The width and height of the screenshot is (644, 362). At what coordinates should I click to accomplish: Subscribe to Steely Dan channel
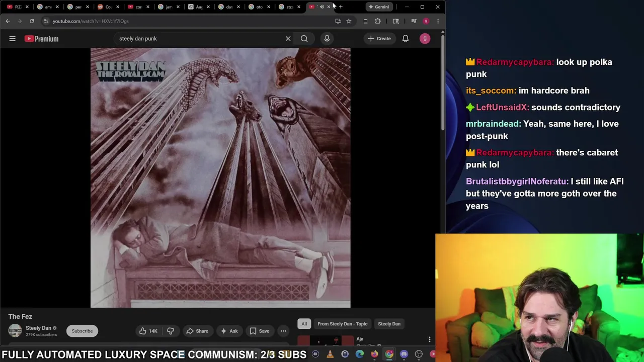click(x=82, y=331)
